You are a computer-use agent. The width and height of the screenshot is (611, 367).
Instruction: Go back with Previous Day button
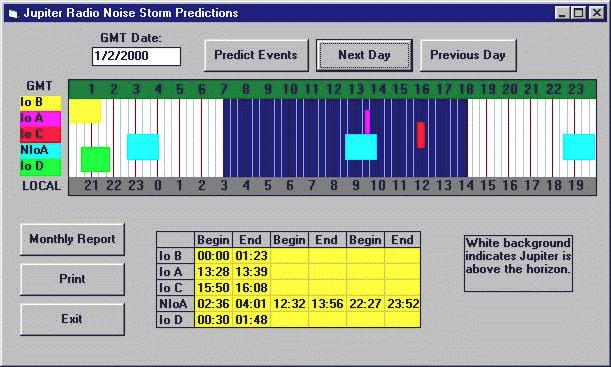click(x=468, y=55)
